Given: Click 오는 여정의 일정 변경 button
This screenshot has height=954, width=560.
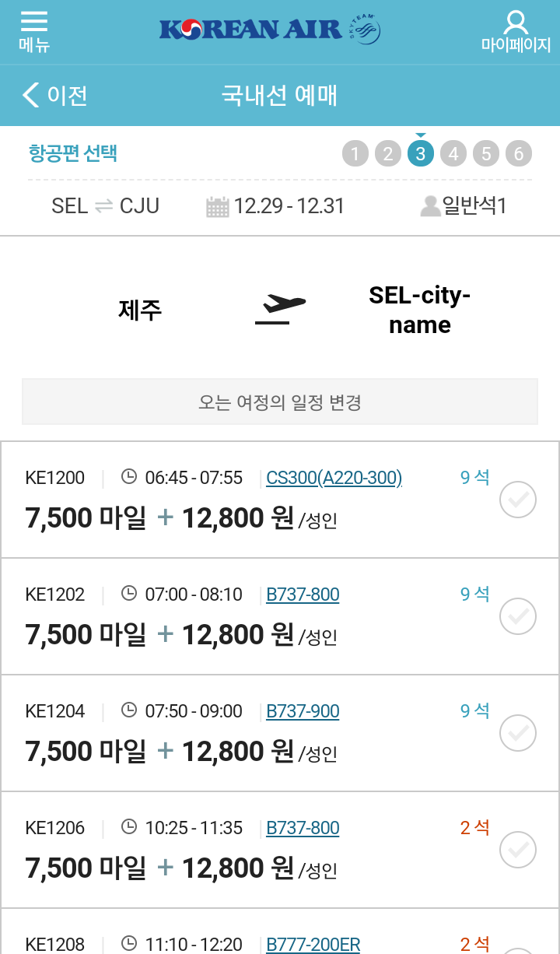Looking at the screenshot, I should point(280,402).
